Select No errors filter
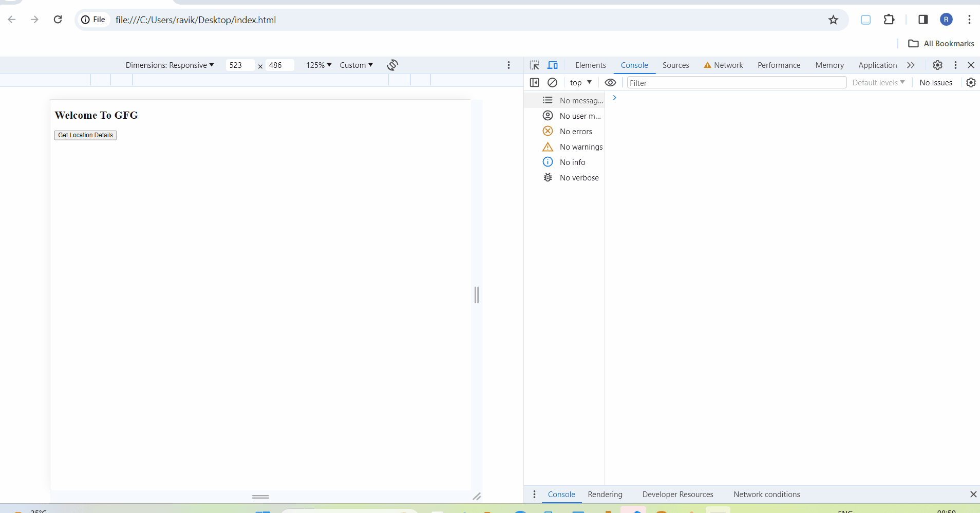This screenshot has height=513, width=980. pos(564,131)
